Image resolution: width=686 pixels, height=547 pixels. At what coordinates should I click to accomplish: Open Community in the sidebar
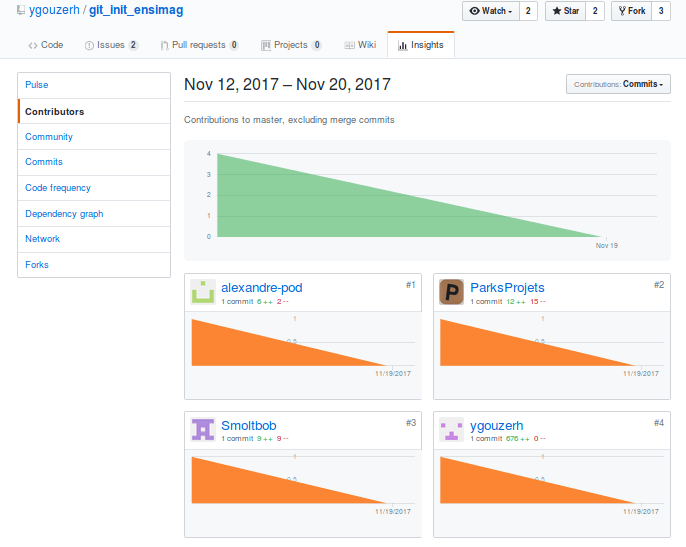(94, 137)
